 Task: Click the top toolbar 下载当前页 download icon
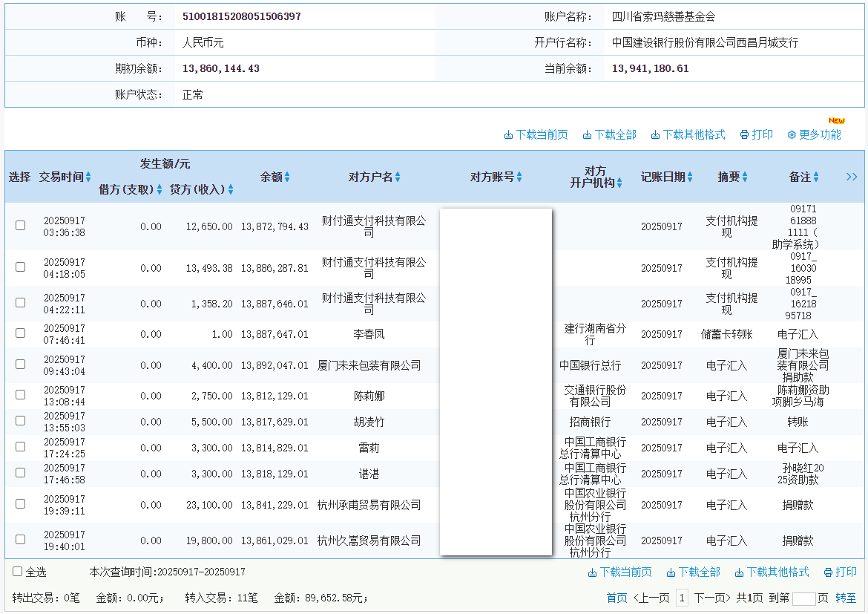point(508,135)
